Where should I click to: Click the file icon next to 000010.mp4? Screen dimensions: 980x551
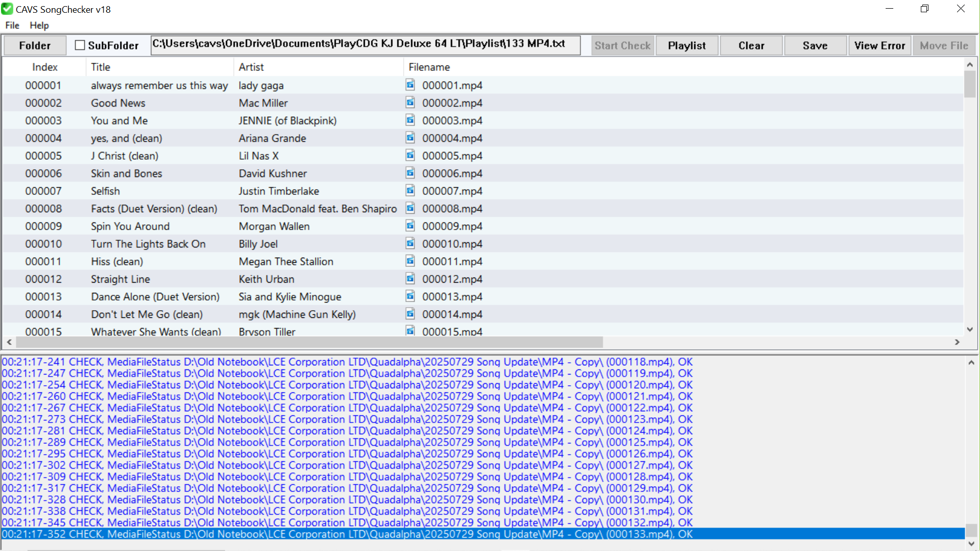tap(410, 243)
